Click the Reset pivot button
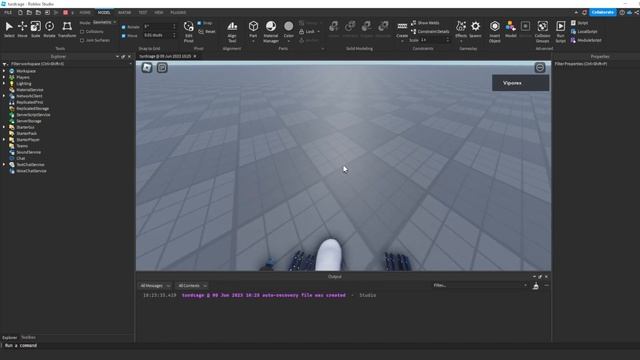 (207, 31)
